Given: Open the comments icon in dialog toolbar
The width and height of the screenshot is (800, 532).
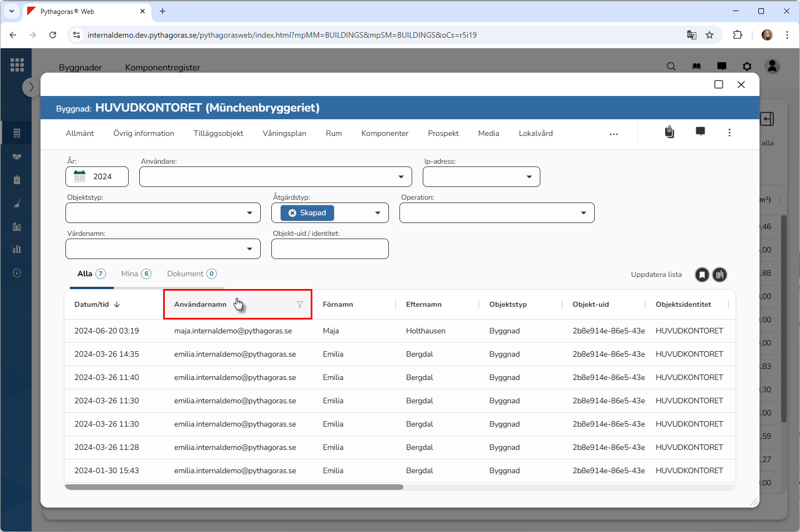Looking at the screenshot, I should 700,131.
